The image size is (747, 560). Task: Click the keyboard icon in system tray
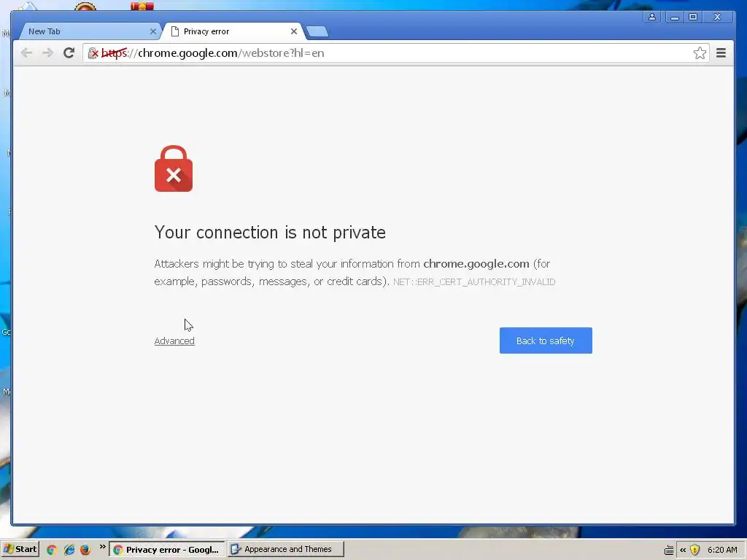tap(669, 551)
